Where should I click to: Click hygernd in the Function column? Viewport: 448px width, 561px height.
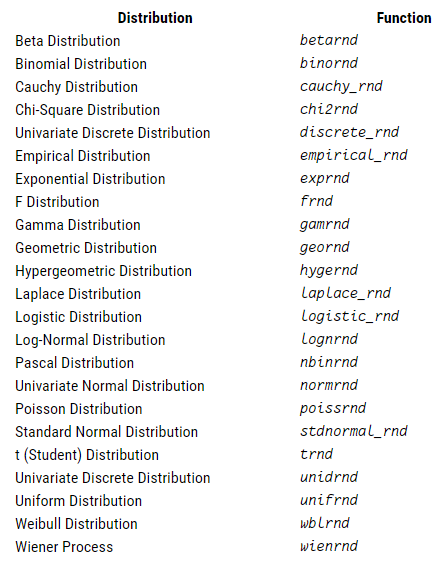coord(328,270)
